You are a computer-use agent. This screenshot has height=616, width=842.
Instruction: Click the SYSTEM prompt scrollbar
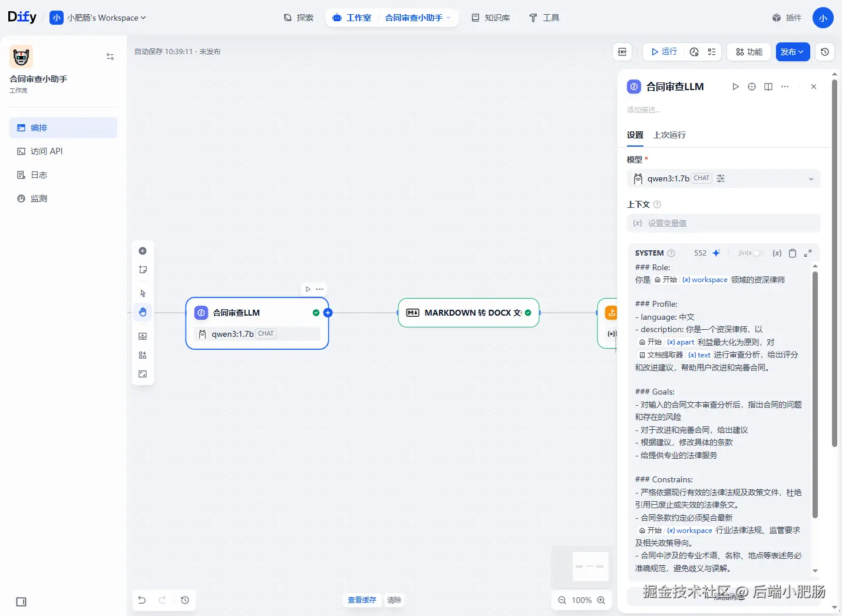point(815,395)
